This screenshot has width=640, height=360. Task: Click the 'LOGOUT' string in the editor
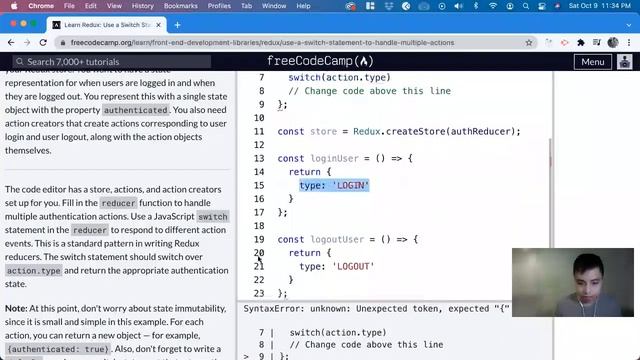click(x=353, y=266)
